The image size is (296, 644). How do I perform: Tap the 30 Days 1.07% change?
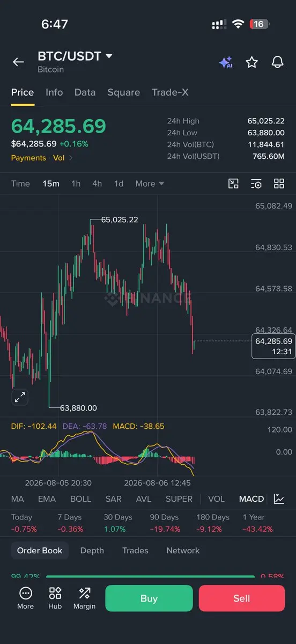115,529
